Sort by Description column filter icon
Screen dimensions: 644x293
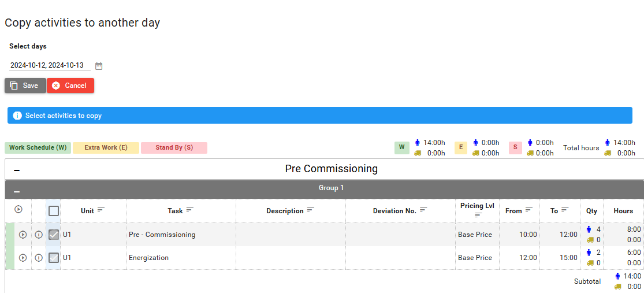click(311, 210)
